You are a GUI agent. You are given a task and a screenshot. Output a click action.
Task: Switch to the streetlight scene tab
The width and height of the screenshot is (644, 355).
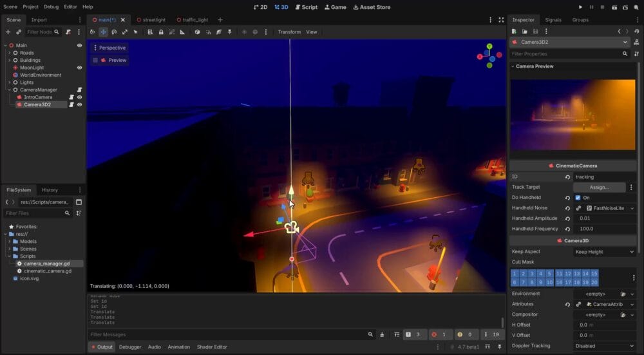(150, 20)
